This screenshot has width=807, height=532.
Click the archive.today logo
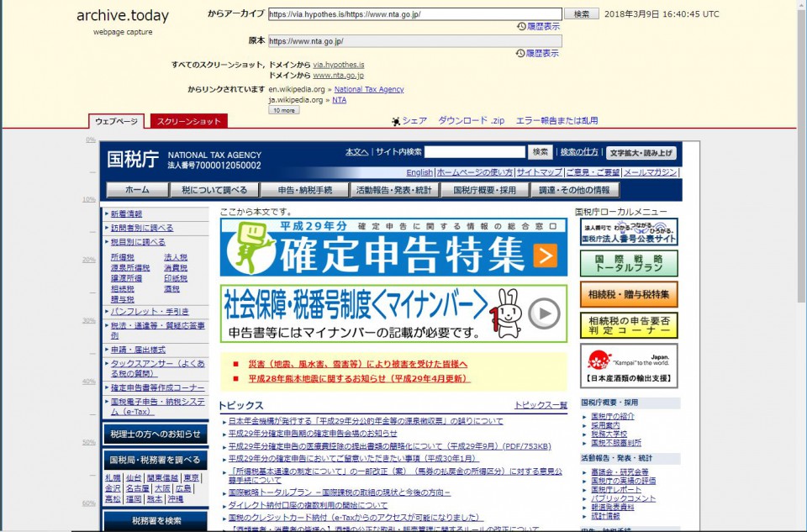(x=123, y=16)
